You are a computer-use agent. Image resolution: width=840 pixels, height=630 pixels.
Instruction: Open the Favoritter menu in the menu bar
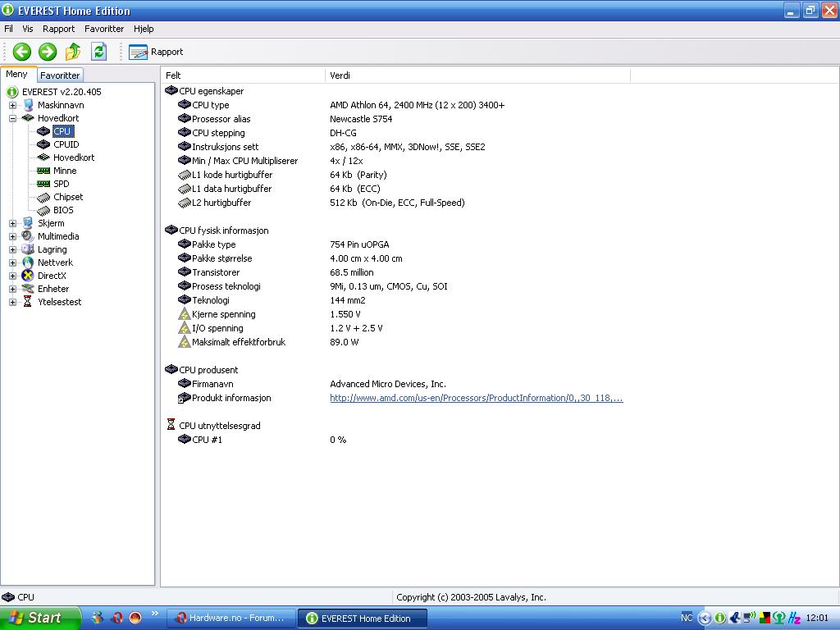click(104, 29)
